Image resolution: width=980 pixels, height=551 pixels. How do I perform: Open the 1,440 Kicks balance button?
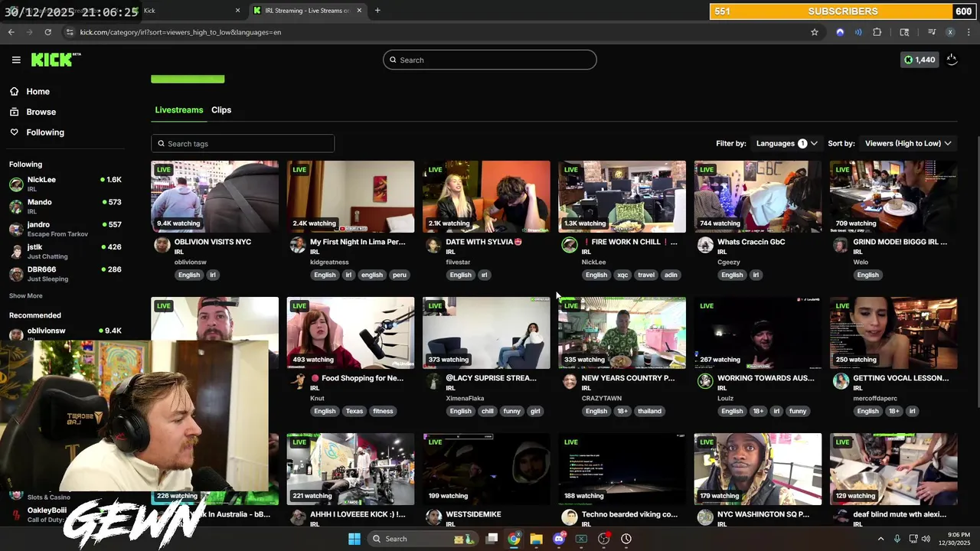920,60
